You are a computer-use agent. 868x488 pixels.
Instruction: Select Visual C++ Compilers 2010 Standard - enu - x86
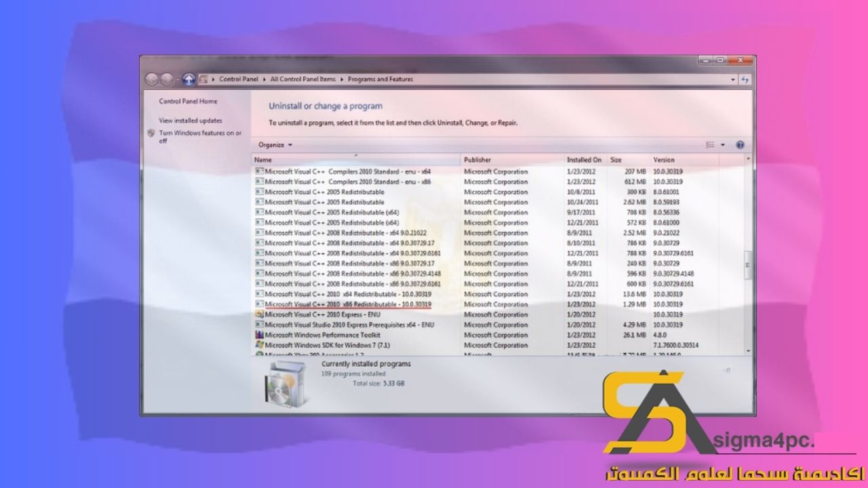point(347,182)
